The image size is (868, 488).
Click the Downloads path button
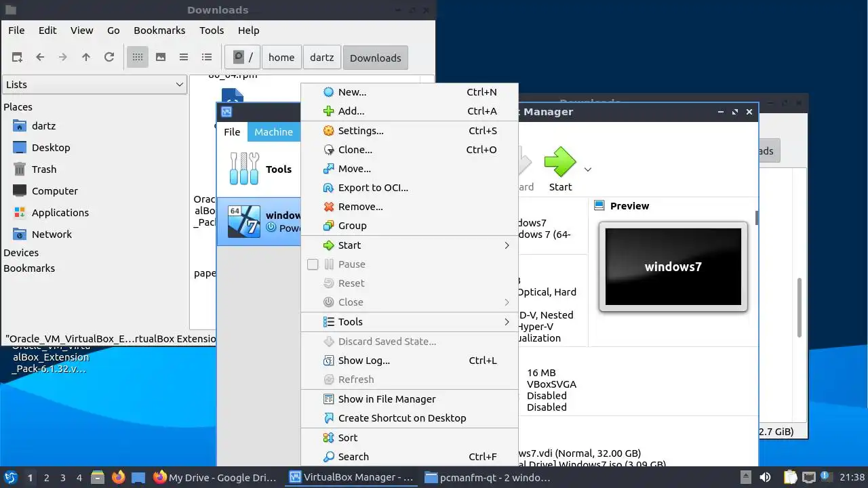(376, 58)
